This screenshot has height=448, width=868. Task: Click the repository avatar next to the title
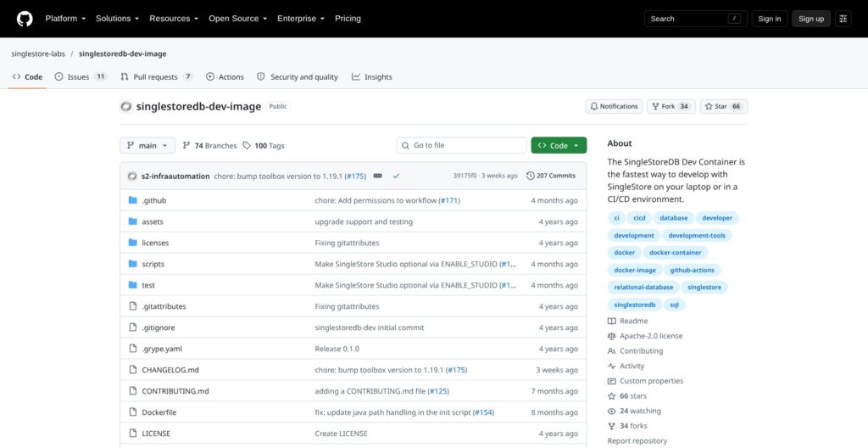pos(126,106)
